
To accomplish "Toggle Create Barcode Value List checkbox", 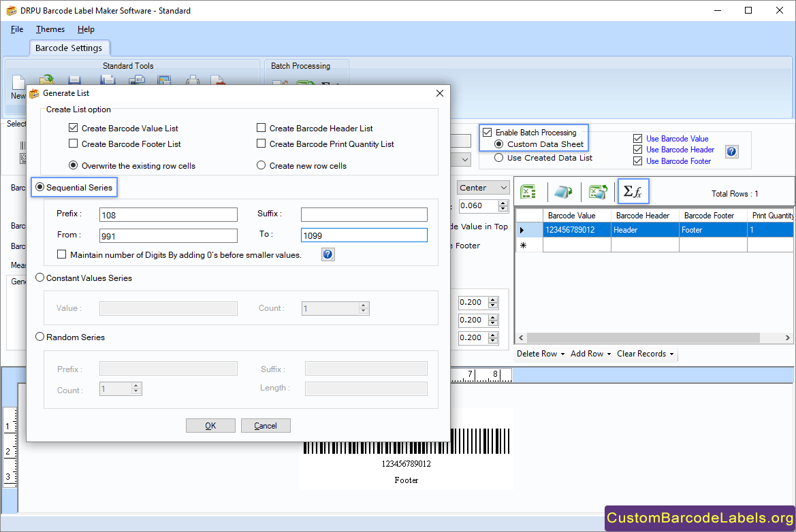I will [73, 129].
